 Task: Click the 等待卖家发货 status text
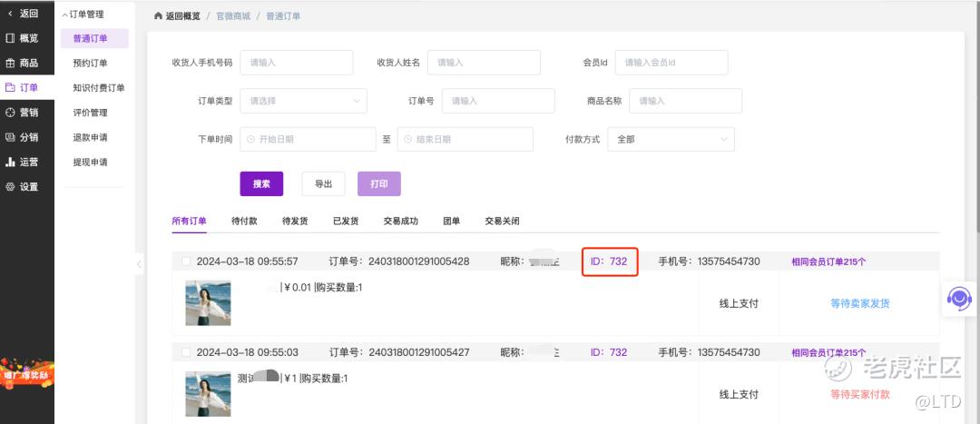[x=860, y=303]
